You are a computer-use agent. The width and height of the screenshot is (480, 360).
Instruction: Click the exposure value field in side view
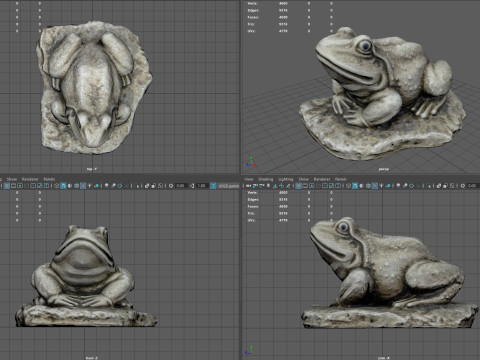(x=472, y=186)
